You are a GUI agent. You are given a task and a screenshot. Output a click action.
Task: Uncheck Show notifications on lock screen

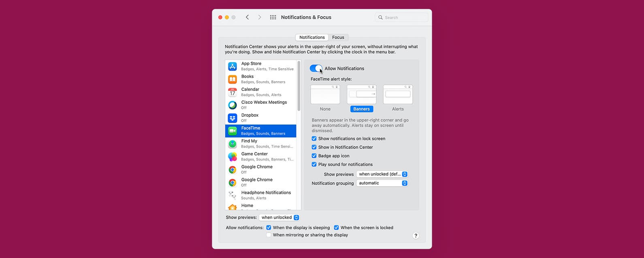tap(314, 138)
